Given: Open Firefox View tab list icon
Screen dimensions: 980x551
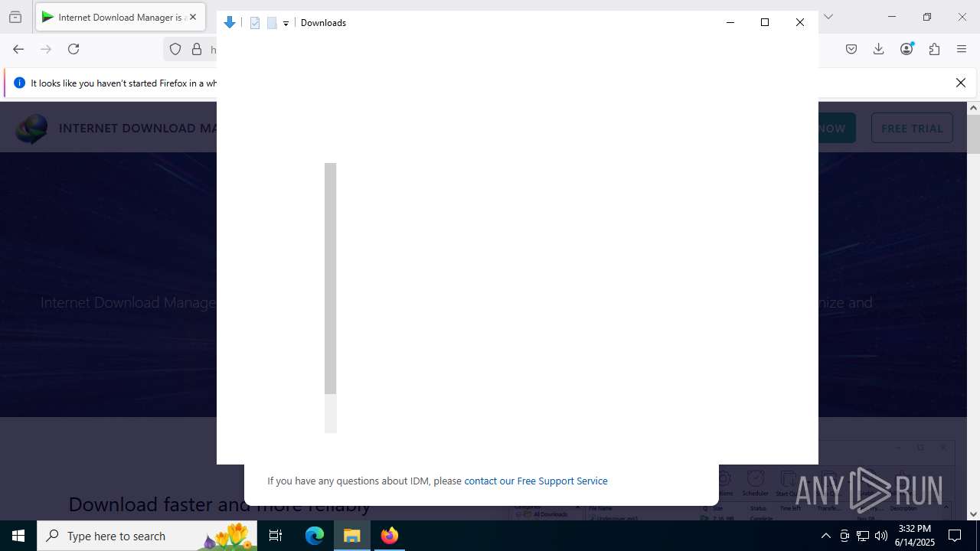Looking at the screenshot, I should [x=15, y=17].
